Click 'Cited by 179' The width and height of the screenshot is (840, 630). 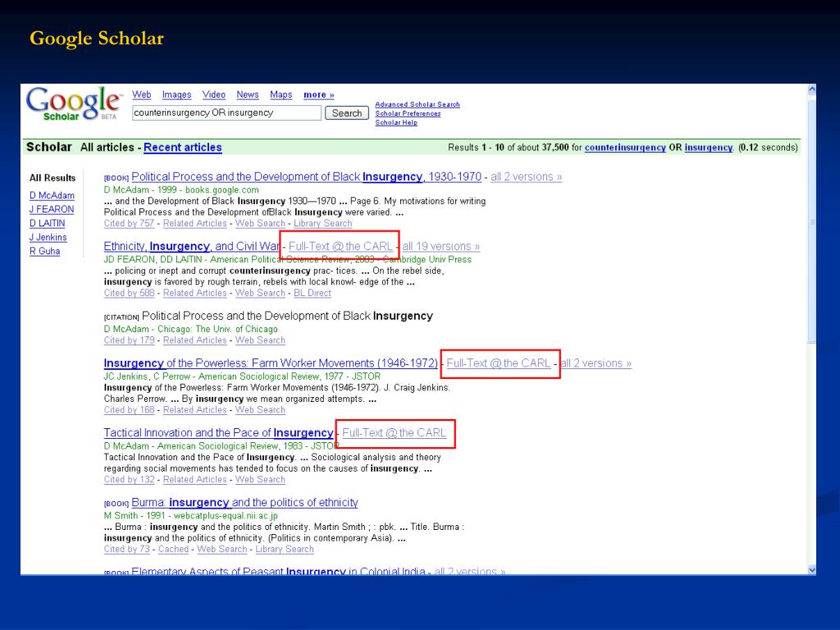[129, 340]
